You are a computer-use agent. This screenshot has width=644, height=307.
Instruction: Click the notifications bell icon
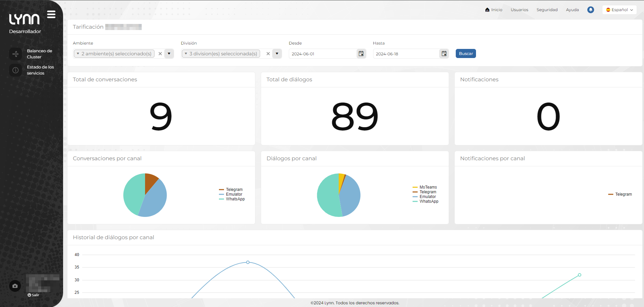[x=590, y=10]
